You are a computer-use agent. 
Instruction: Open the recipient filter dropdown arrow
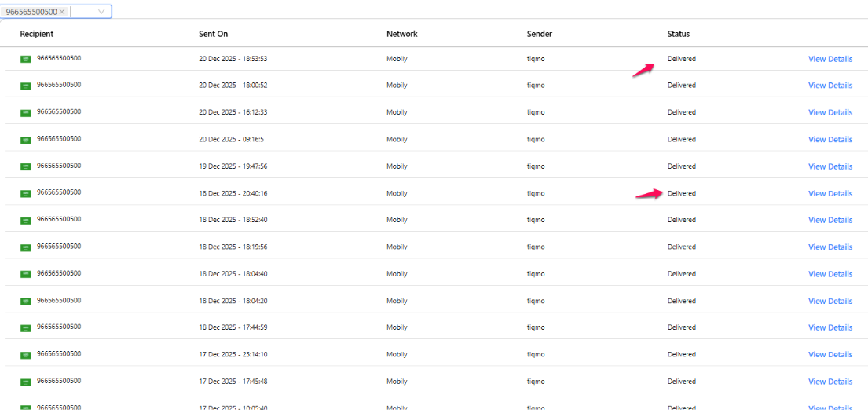(x=102, y=12)
